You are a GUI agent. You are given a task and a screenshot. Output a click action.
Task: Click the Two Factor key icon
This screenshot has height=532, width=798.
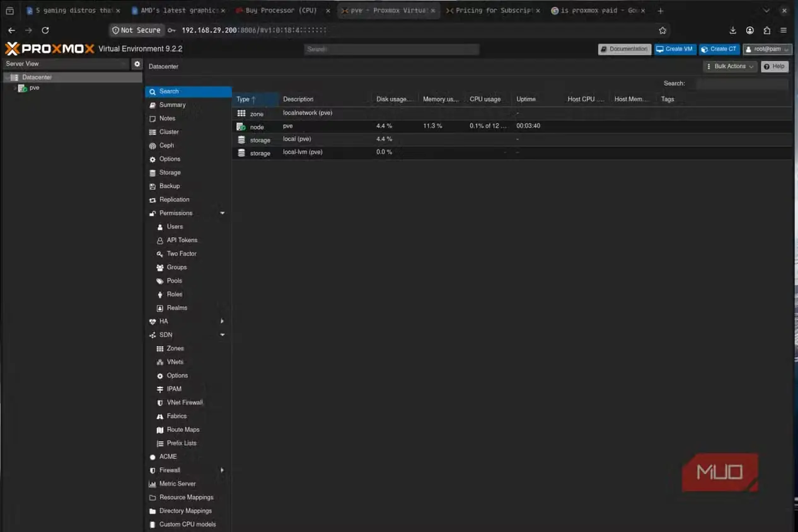[x=160, y=254]
